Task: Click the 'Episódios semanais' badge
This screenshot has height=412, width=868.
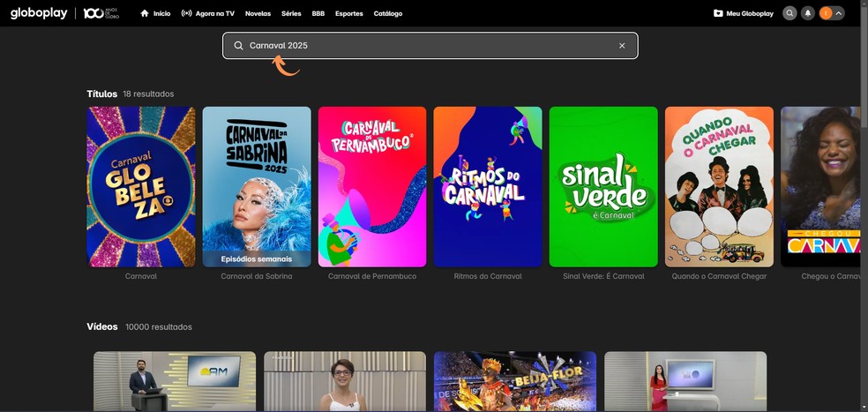Action: pos(257,258)
